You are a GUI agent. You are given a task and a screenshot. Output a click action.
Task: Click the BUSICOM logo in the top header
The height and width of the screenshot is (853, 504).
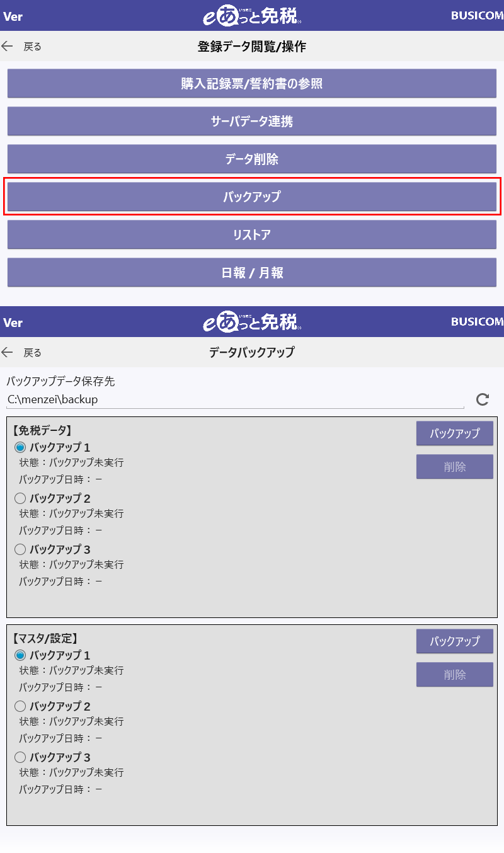(x=477, y=16)
